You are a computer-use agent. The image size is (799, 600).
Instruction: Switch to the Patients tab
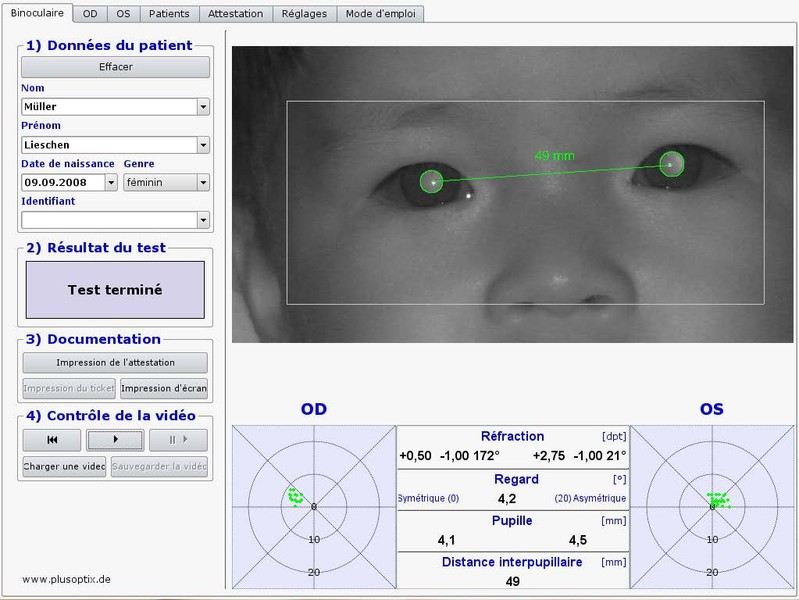(169, 14)
